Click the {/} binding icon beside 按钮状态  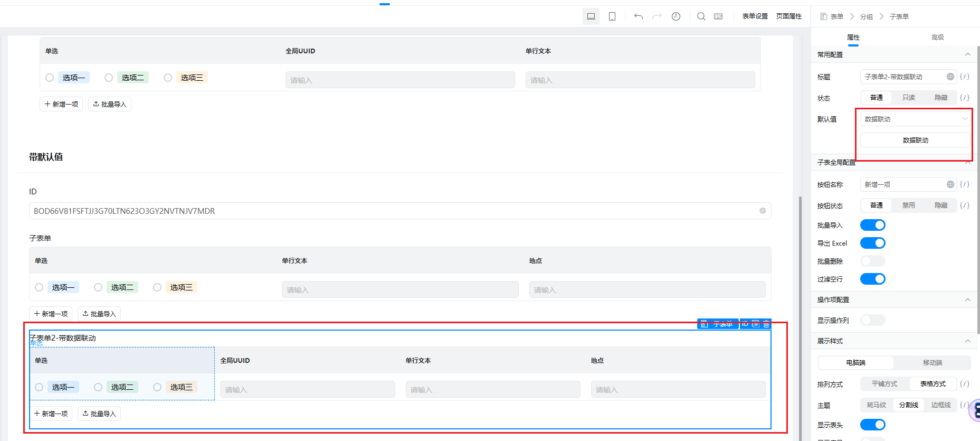965,205
